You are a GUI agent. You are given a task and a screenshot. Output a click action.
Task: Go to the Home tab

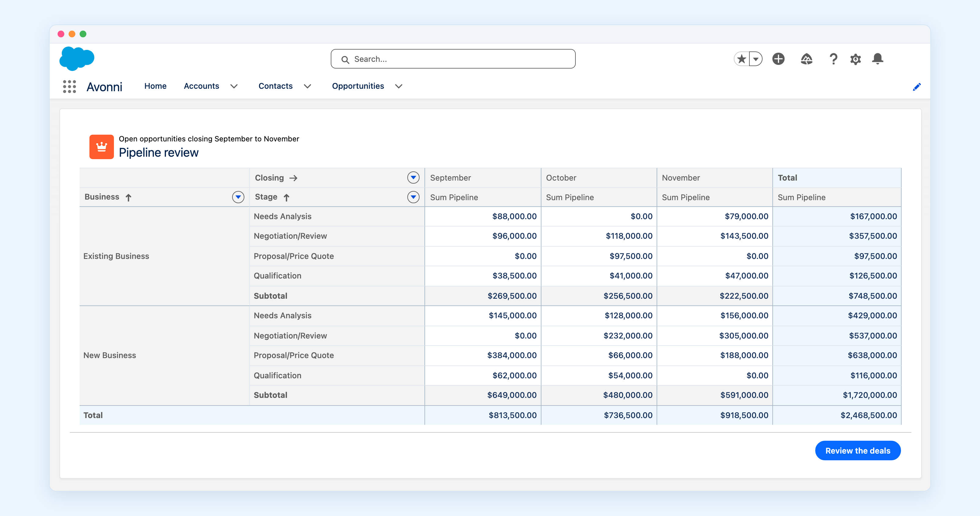click(155, 86)
